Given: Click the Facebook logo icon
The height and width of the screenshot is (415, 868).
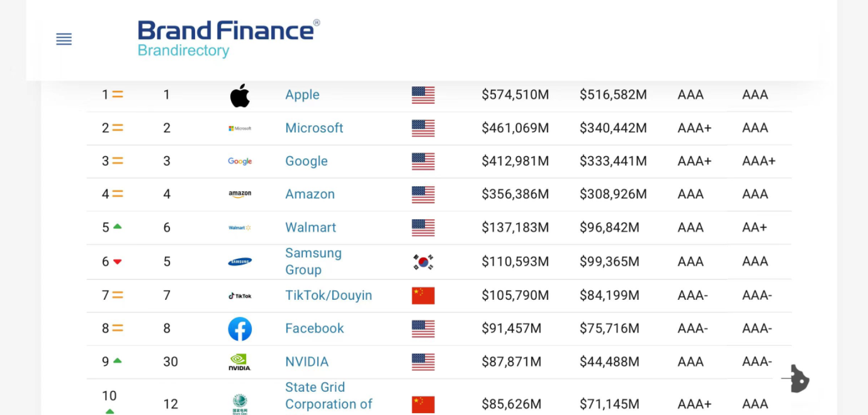Looking at the screenshot, I should click(240, 329).
